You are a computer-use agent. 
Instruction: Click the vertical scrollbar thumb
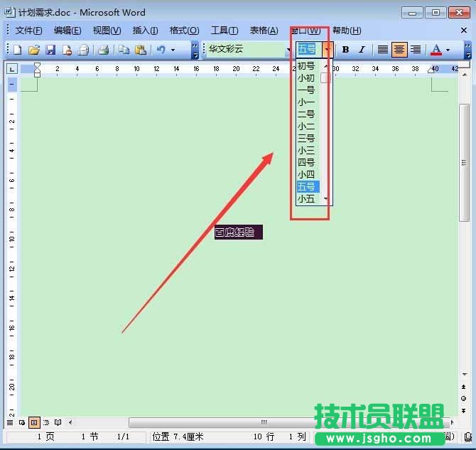click(x=464, y=163)
